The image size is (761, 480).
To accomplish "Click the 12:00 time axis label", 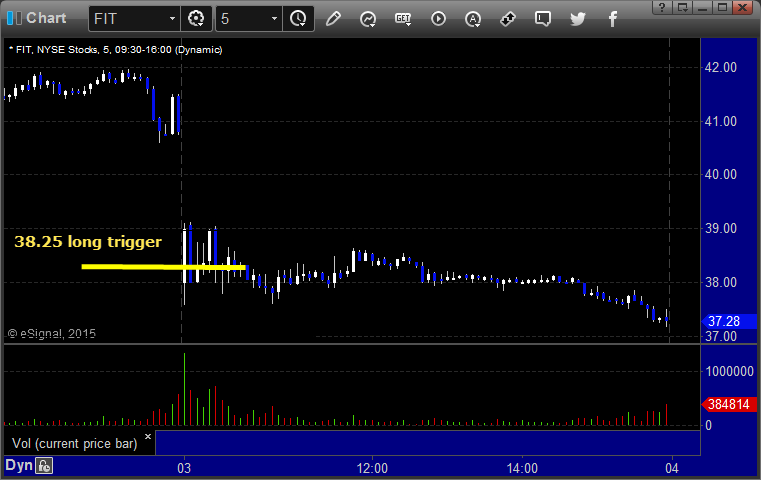I will [372, 468].
